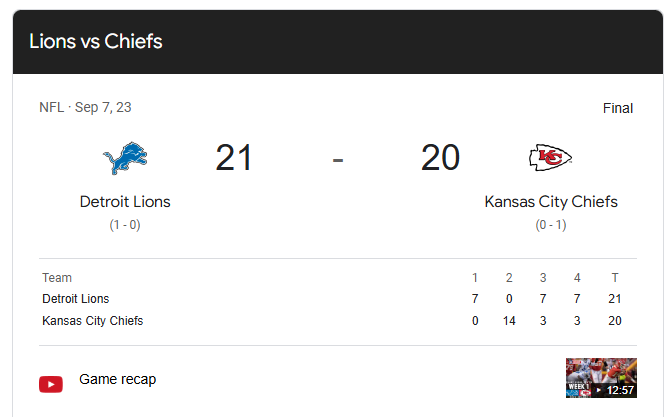Click the Lions (1 - 0) record
Image resolution: width=670 pixels, height=417 pixels.
pos(125,226)
